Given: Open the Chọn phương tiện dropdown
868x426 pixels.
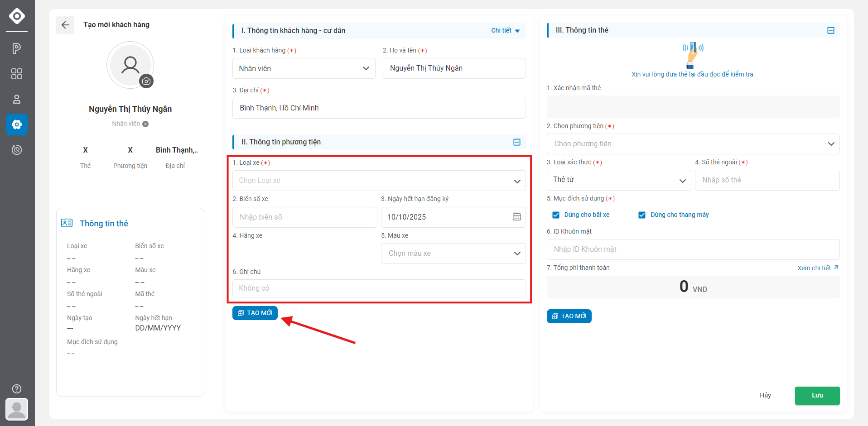Looking at the screenshot, I should [x=693, y=144].
